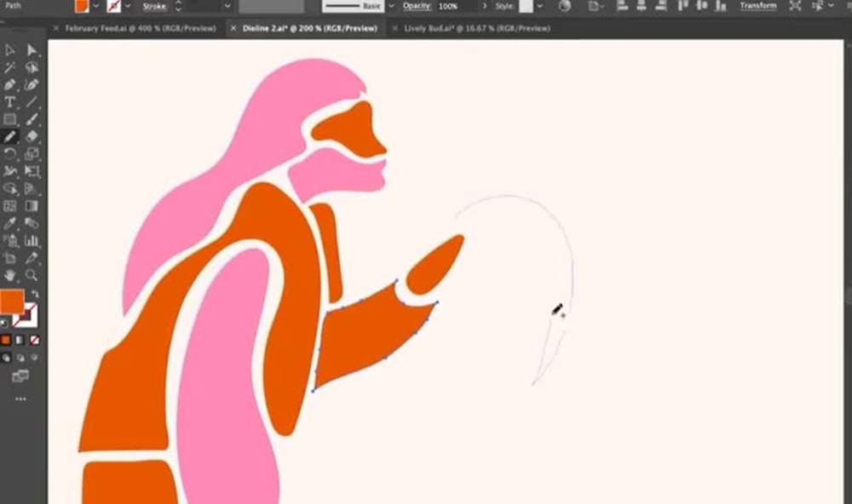Expand the opacity slider arrow
Image resolution: width=852 pixels, height=504 pixels.
[x=484, y=6]
